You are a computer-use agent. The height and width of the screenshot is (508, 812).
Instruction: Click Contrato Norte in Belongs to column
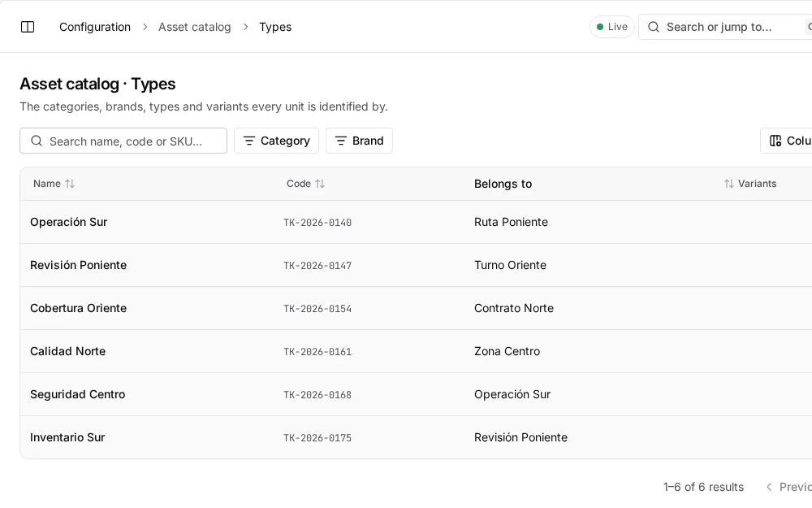tap(514, 308)
